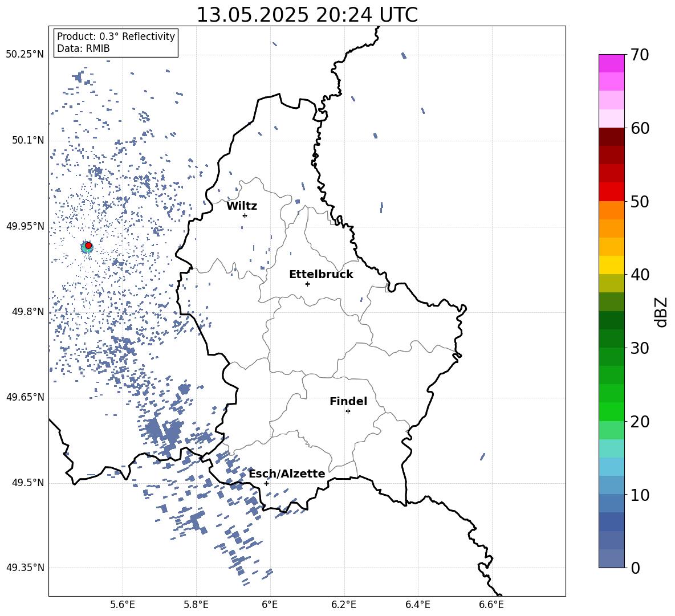Click the 49.35°N latitude label
This screenshot has width=675, height=616.
[x=25, y=568]
